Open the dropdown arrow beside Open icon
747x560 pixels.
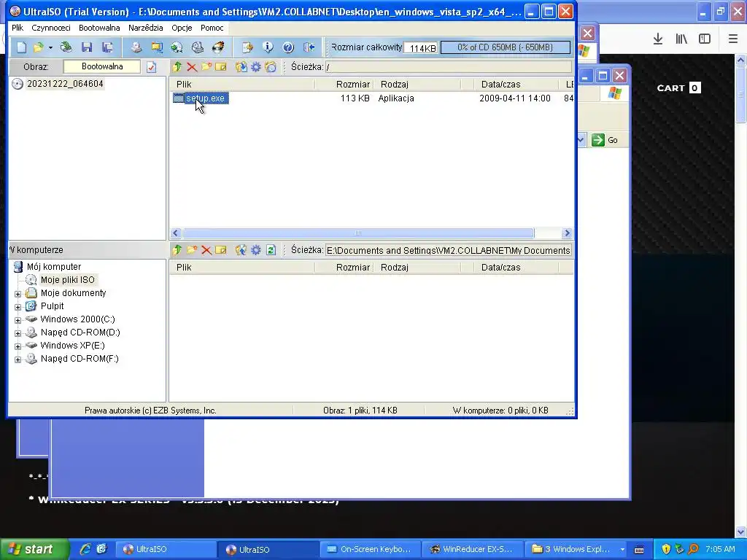(x=50, y=47)
